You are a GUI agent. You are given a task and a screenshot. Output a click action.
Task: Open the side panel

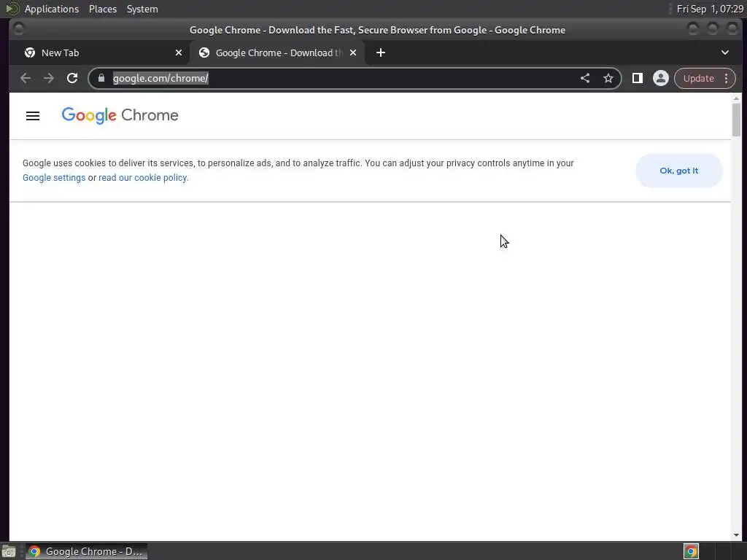637,78
